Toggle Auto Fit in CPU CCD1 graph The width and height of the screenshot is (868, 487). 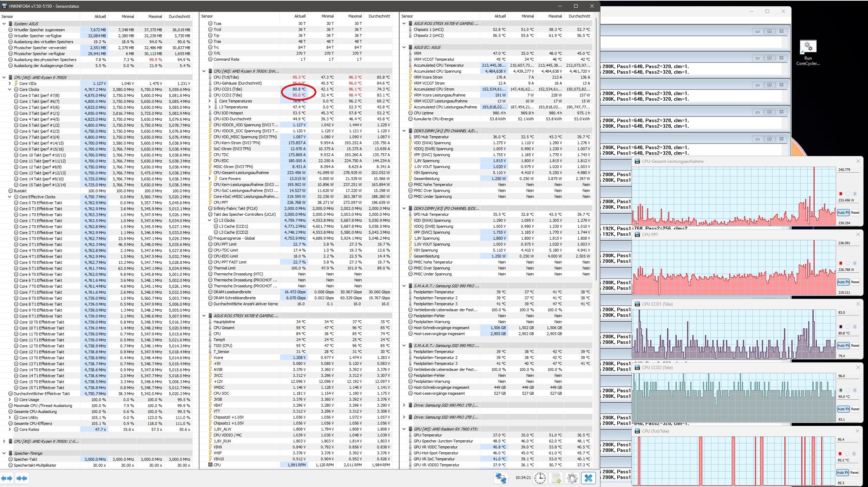point(843,346)
